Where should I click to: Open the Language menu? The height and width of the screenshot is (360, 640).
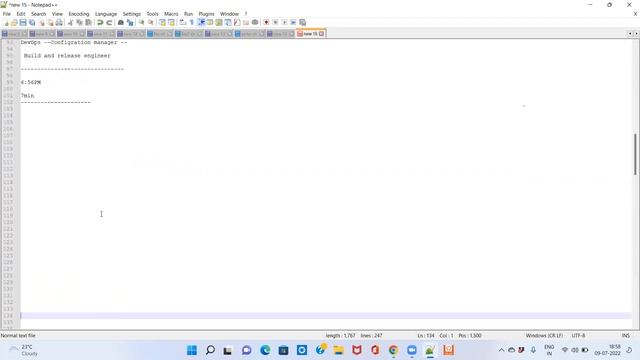coord(106,14)
